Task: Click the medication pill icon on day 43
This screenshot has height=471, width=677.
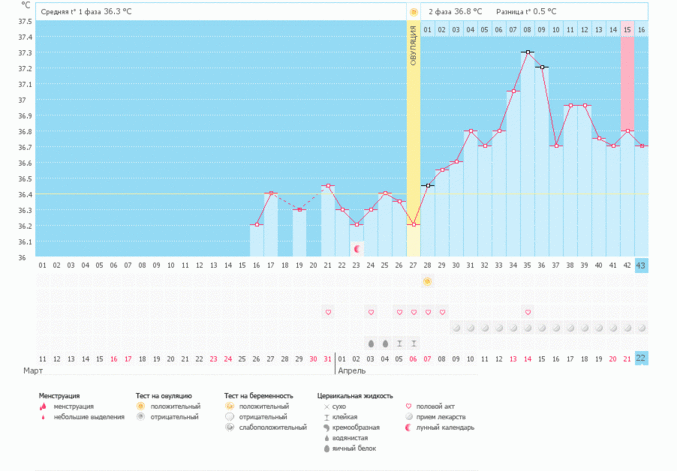Action: (x=642, y=328)
